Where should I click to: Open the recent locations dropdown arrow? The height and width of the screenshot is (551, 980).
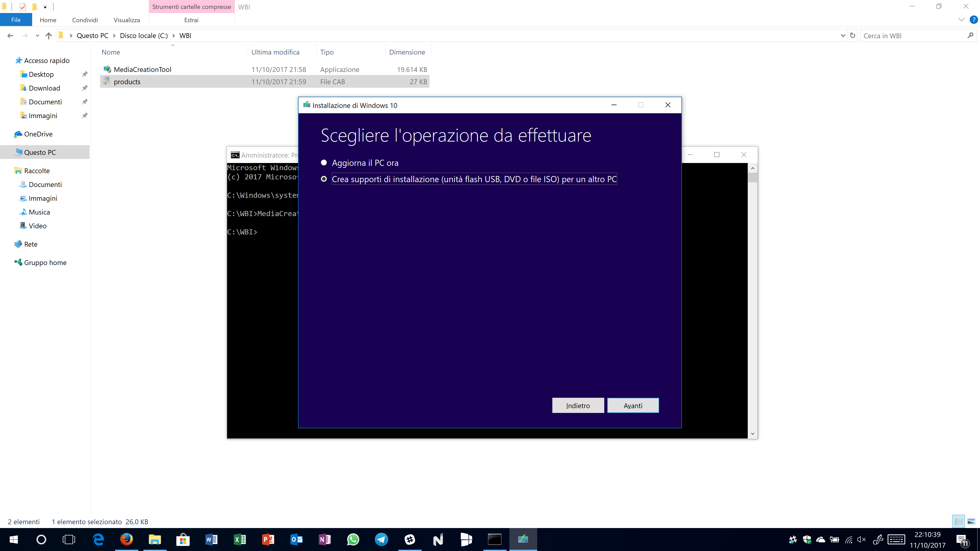(37, 36)
